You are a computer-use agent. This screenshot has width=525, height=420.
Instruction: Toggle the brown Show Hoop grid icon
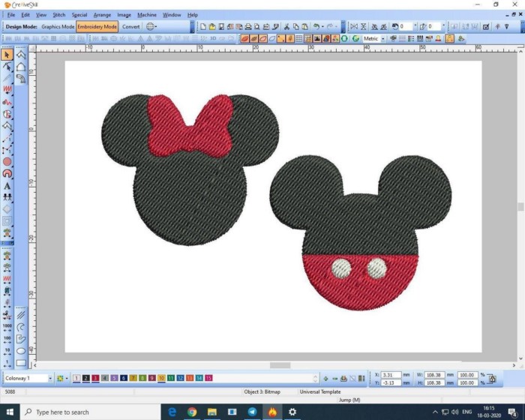tap(308, 38)
